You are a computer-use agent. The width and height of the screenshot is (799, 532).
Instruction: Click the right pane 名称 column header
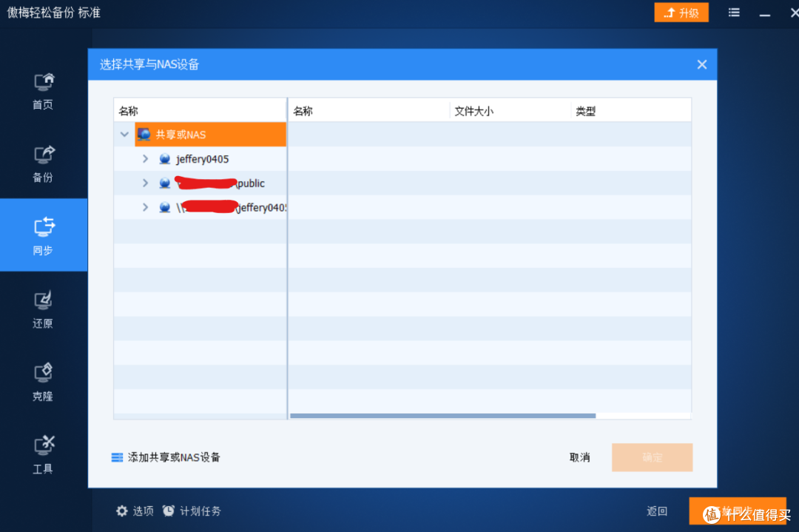tap(369, 110)
